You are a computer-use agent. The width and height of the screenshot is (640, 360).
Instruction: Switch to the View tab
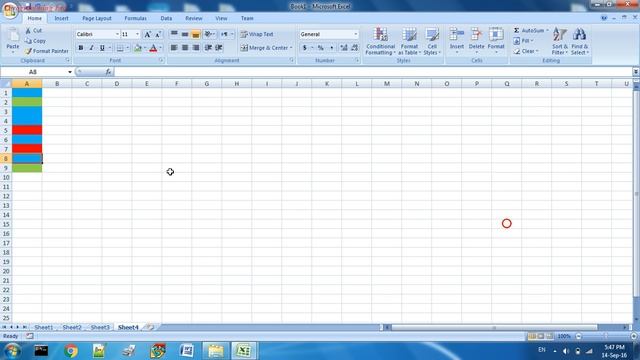coord(221,18)
